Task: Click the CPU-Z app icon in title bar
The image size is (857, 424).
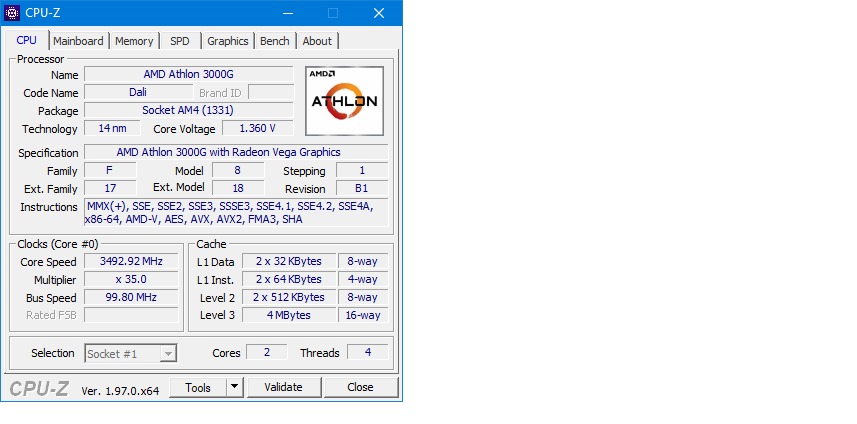Action: point(13,13)
